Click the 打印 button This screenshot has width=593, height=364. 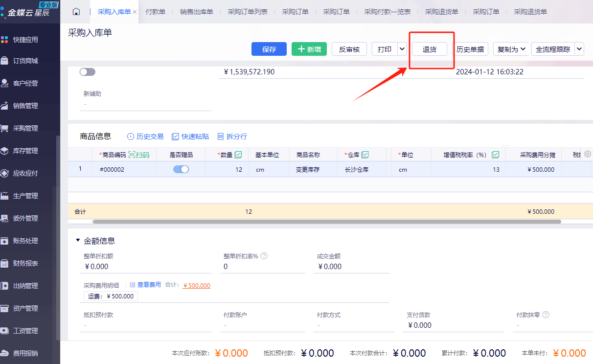coord(385,49)
